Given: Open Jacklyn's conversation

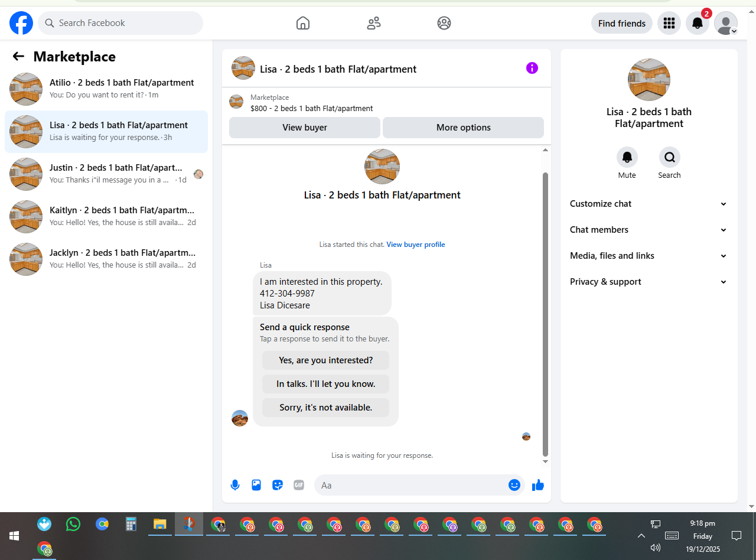Looking at the screenshot, I should click(106, 259).
